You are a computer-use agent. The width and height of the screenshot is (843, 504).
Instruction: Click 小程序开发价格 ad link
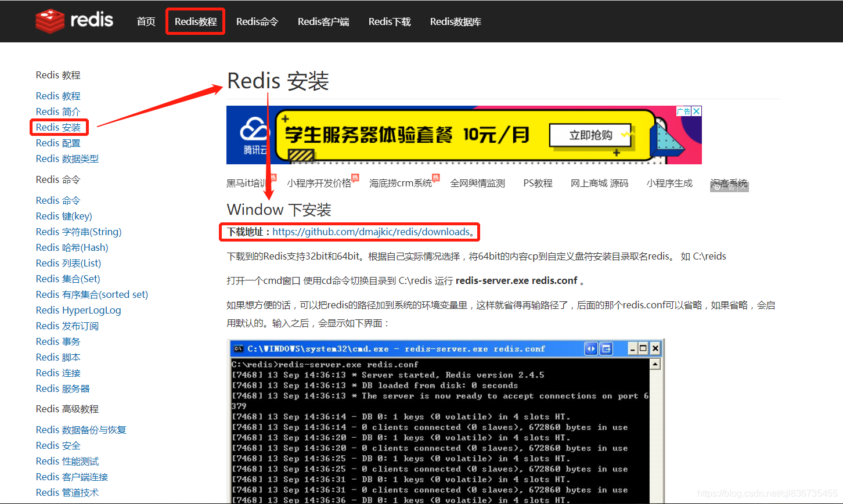tap(319, 183)
